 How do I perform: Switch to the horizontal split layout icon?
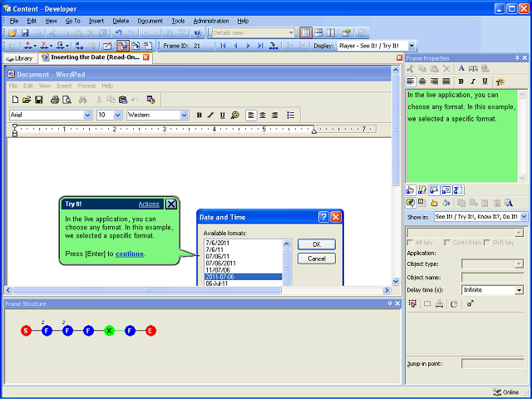click(x=318, y=32)
